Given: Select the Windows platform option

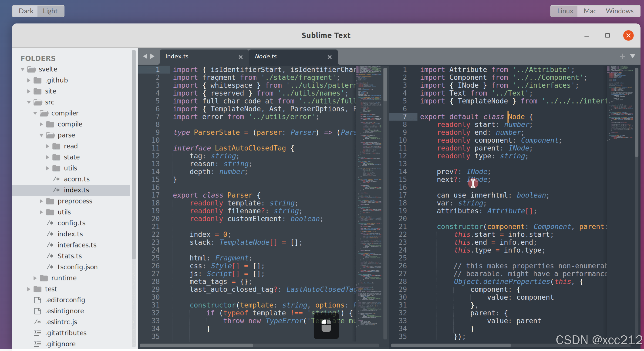Looking at the screenshot, I should pos(619,11).
